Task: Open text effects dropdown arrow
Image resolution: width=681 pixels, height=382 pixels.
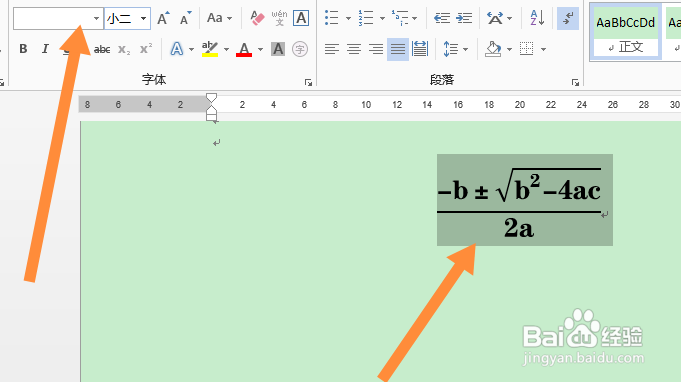Action: pyautogui.click(x=191, y=49)
